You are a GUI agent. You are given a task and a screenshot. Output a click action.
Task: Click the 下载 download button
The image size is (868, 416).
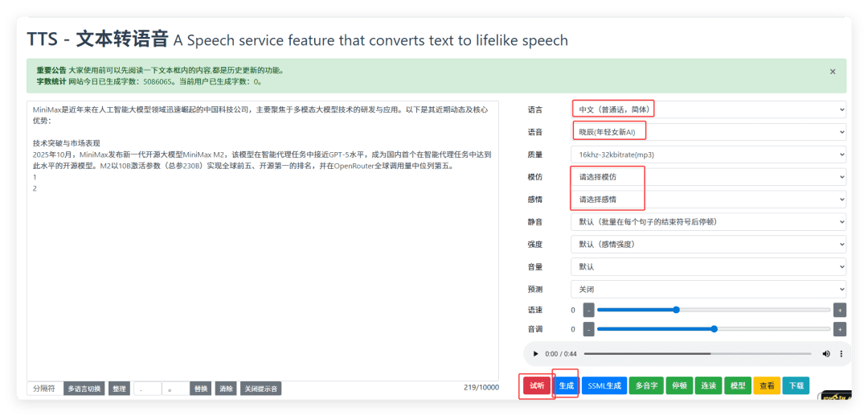click(x=796, y=385)
